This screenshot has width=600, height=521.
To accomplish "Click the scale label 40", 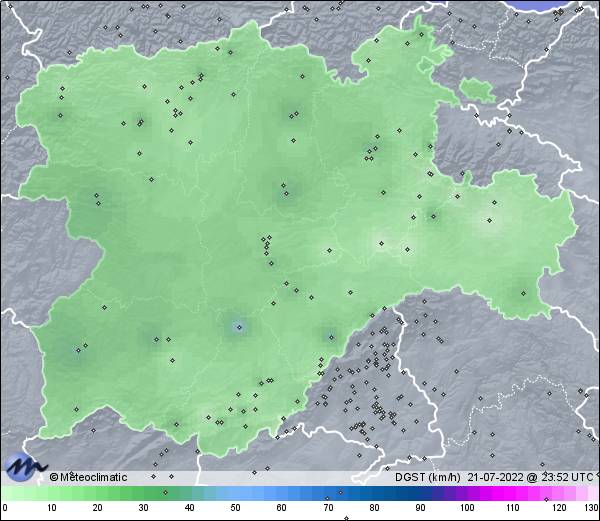I will [x=190, y=508].
